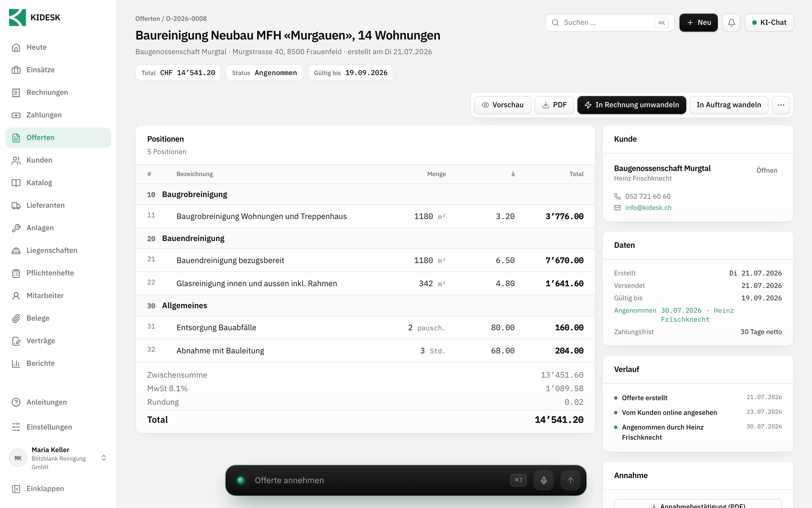Click the Offerte annehmen command input
This screenshot has height=508, width=812.
[x=379, y=480]
